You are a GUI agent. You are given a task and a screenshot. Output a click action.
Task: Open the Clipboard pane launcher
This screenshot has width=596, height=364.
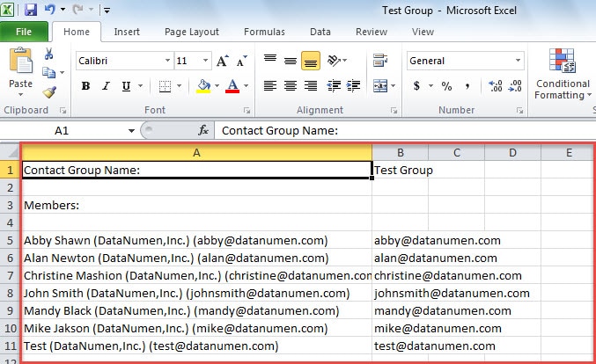coord(63,111)
